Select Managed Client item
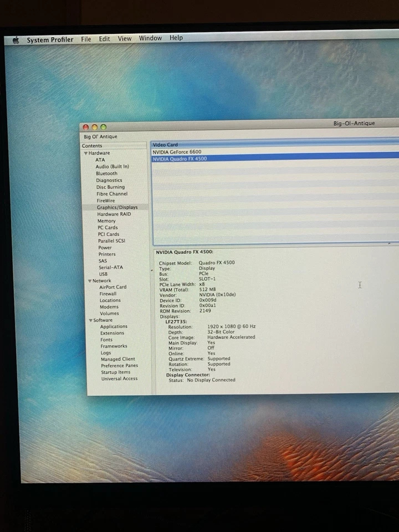The height and width of the screenshot is (532, 399). pyautogui.click(x=118, y=359)
